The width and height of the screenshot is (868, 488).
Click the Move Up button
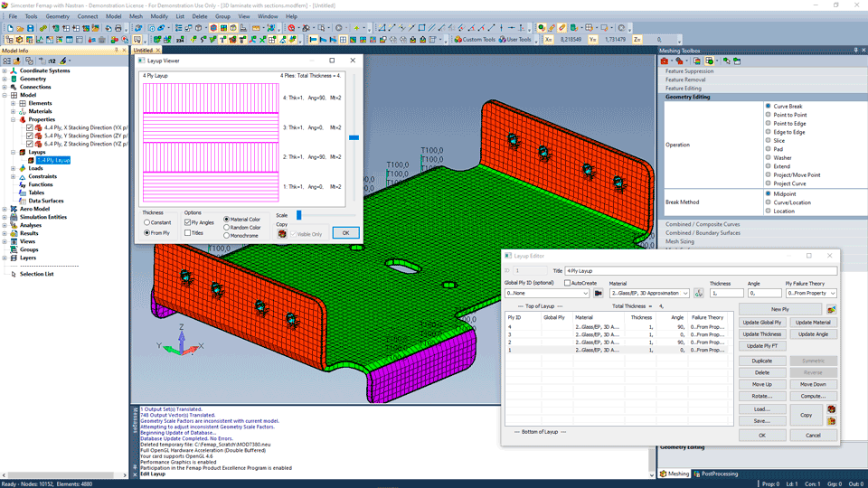tap(762, 385)
